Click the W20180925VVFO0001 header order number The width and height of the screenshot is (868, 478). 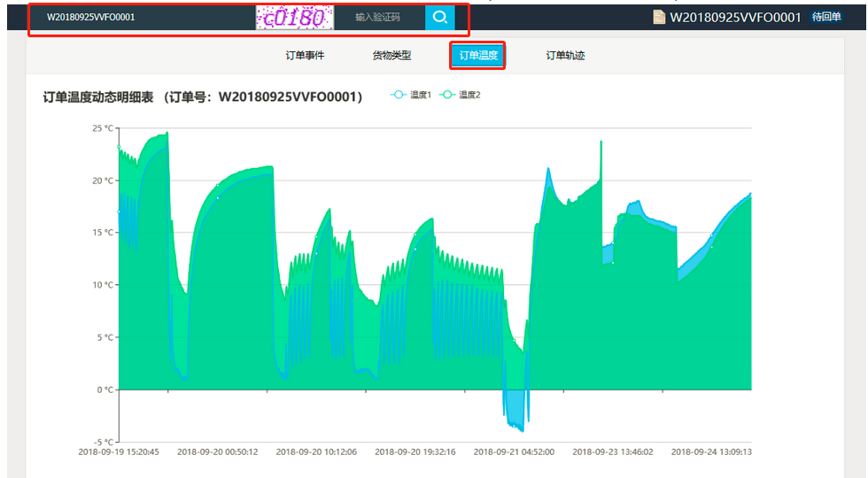735,17
